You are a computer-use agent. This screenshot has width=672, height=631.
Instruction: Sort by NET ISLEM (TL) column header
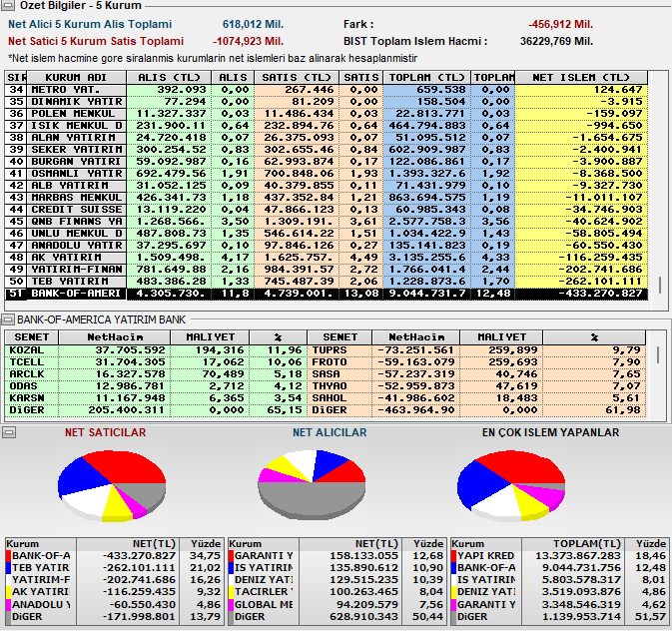click(581, 78)
